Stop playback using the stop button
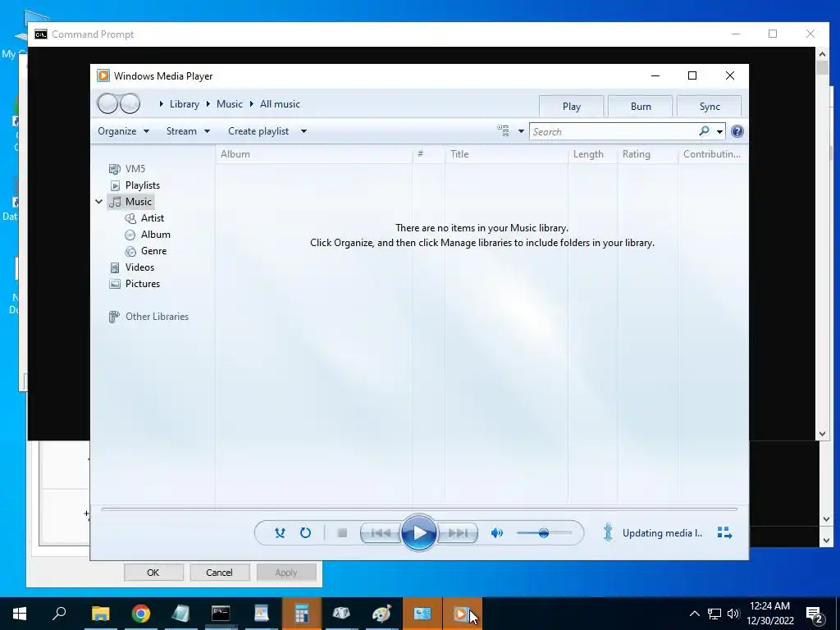This screenshot has width=840, height=630. click(x=342, y=532)
